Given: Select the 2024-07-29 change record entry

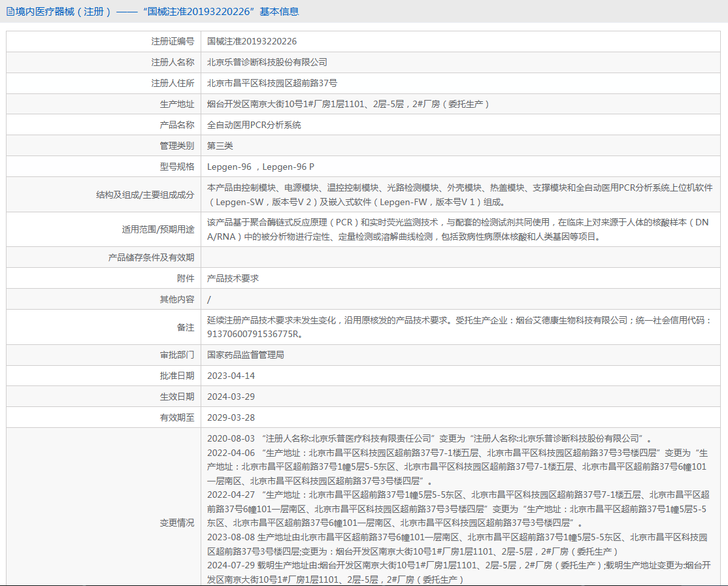Looking at the screenshot, I should (x=459, y=572).
